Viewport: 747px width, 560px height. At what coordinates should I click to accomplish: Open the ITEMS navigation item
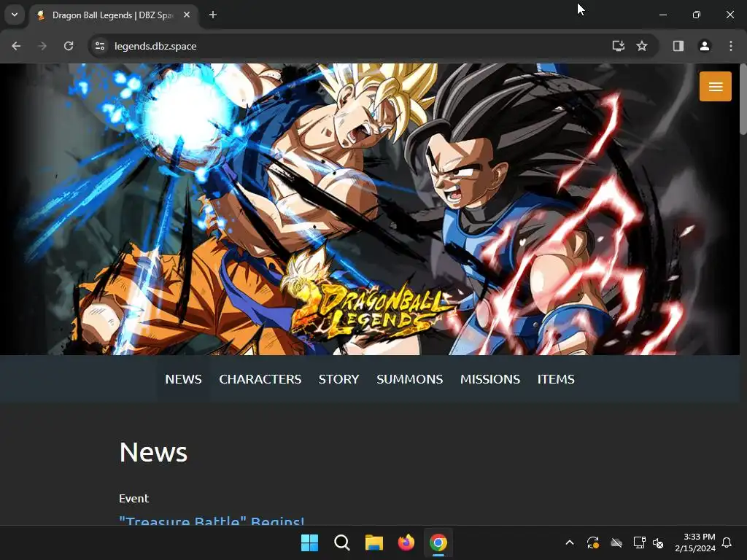click(556, 379)
